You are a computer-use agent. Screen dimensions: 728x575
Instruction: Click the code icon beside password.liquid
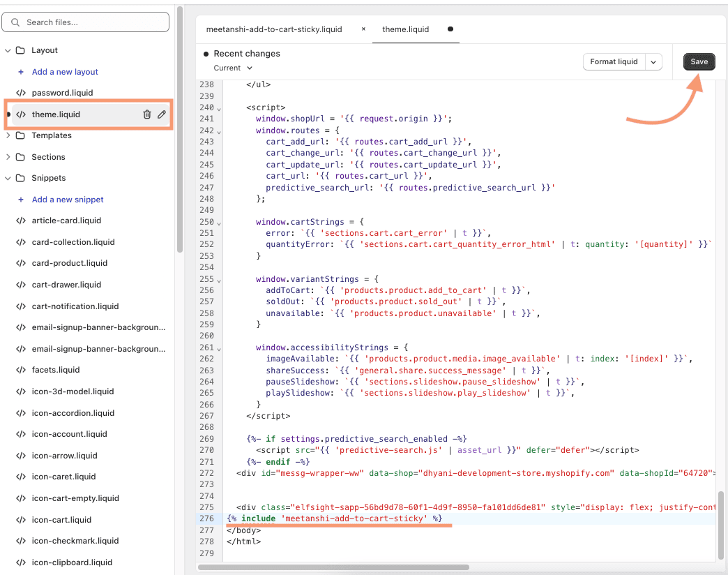click(x=21, y=93)
